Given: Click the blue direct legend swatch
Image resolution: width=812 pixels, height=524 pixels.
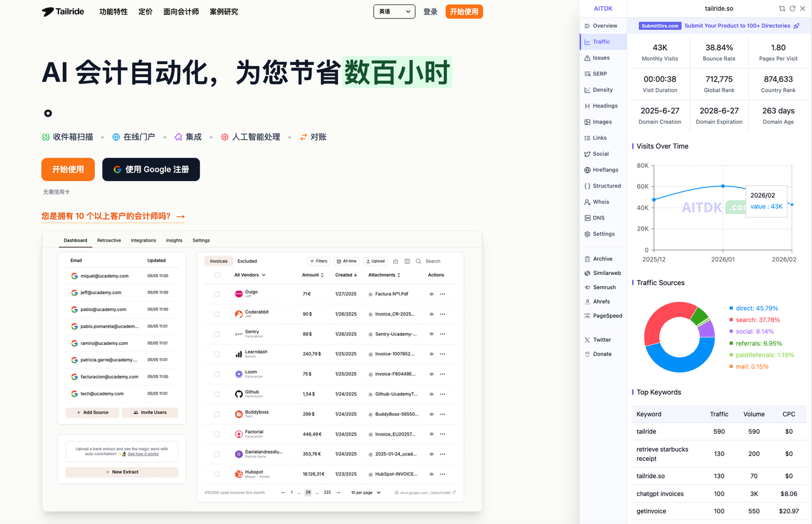Looking at the screenshot, I should 731,308.
